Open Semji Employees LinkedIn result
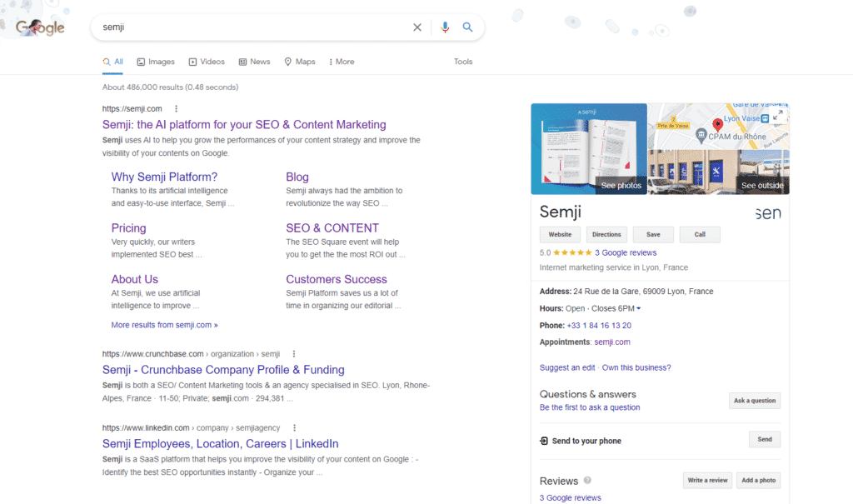This screenshot has width=853, height=504. pos(220,444)
